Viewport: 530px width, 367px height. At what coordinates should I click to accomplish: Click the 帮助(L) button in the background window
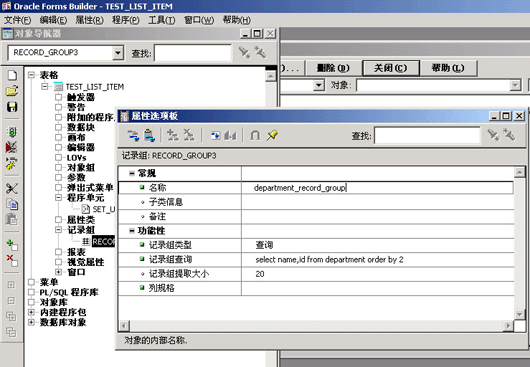(x=448, y=68)
